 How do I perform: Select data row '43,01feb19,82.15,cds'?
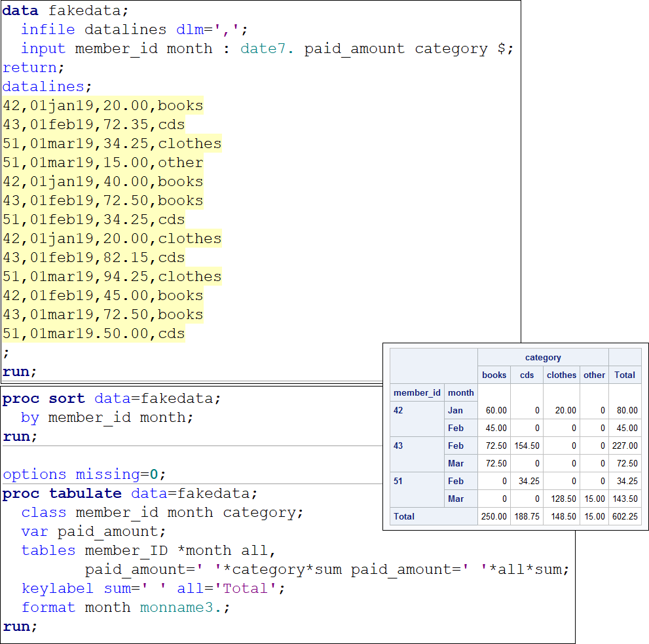94,258
